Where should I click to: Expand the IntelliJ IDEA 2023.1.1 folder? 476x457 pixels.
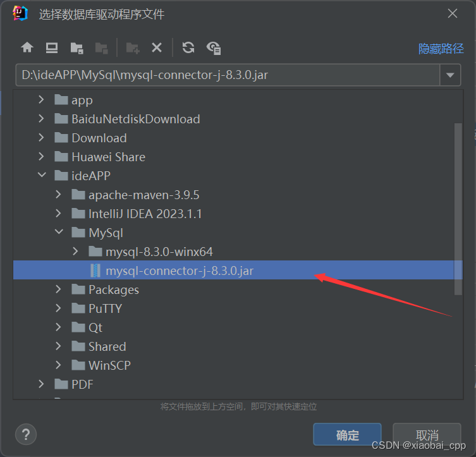click(58, 213)
